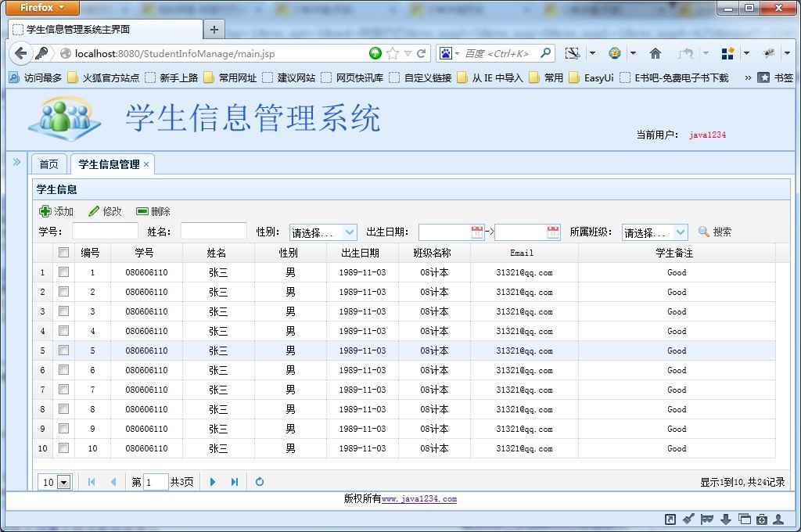Close the 学生信息管理 tab
The height and width of the screenshot is (532, 801).
(146, 164)
